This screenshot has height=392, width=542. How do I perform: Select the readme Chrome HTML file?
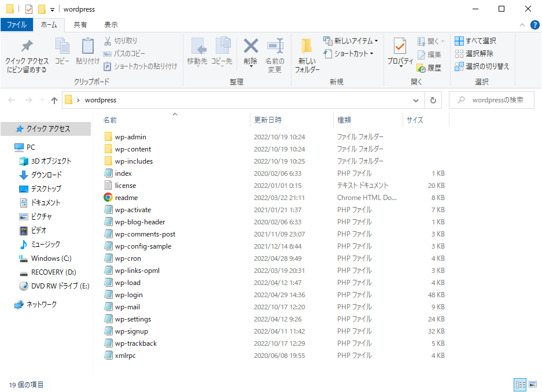[x=126, y=198]
